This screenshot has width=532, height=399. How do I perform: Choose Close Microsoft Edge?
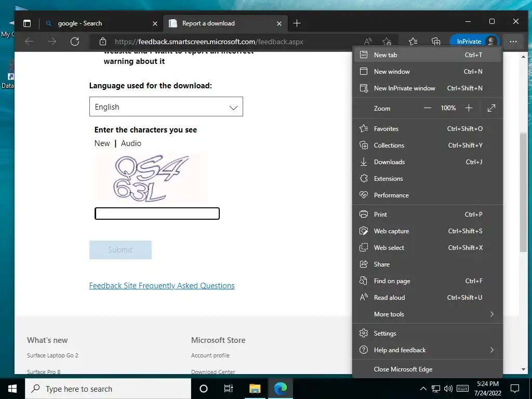click(428, 369)
